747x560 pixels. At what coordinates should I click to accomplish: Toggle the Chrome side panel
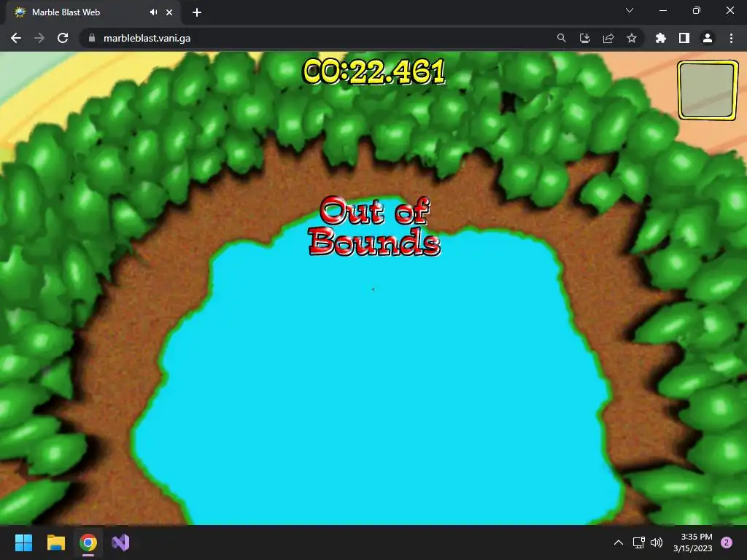pos(684,38)
